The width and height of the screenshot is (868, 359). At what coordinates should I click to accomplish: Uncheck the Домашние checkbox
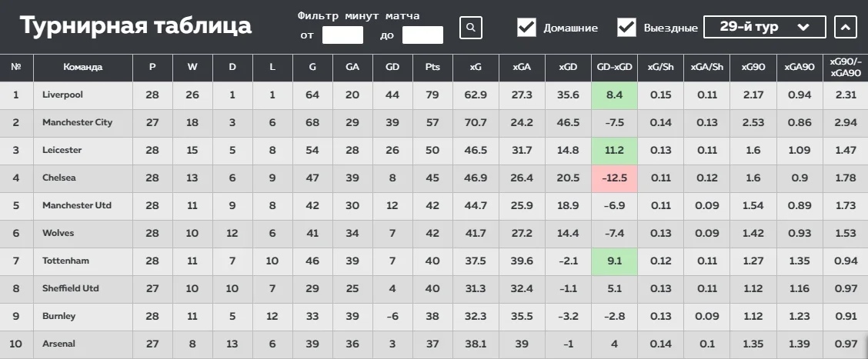point(526,28)
